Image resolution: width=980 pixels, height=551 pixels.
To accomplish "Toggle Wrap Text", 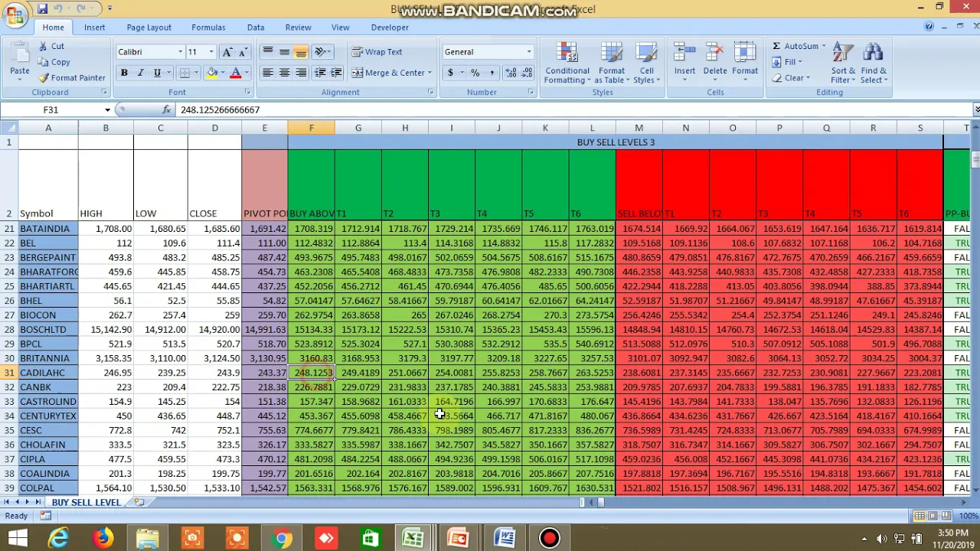I will coord(377,52).
